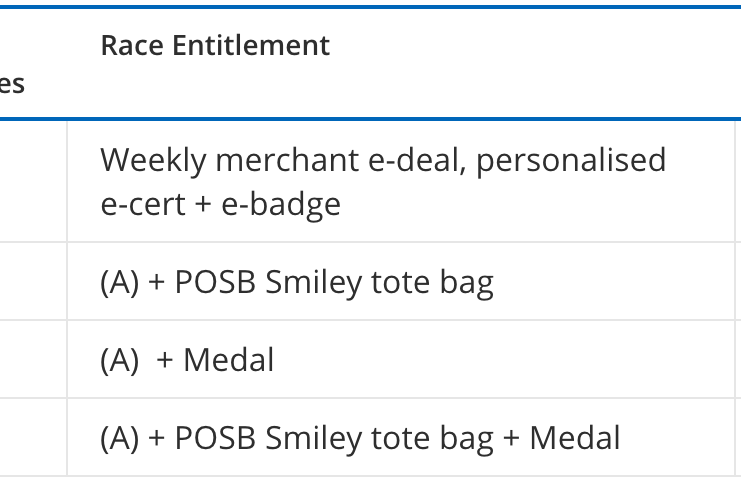Viewport: 741px width, 483px height.
Task: Click the Race Entitlement column header
Action: (215, 46)
